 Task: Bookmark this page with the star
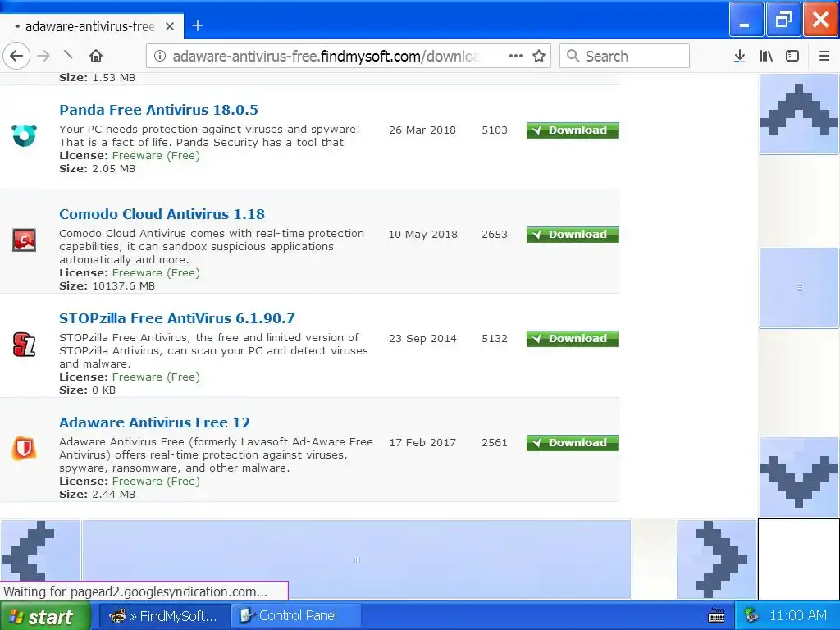click(x=539, y=56)
